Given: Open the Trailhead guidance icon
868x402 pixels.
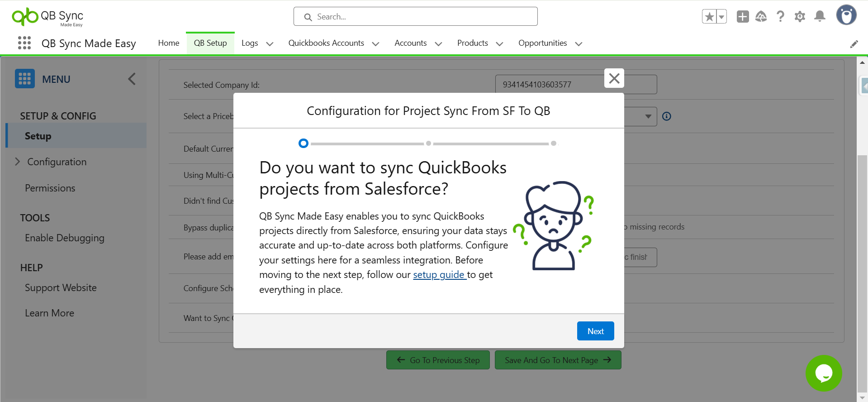Looking at the screenshot, I should [x=761, y=17].
